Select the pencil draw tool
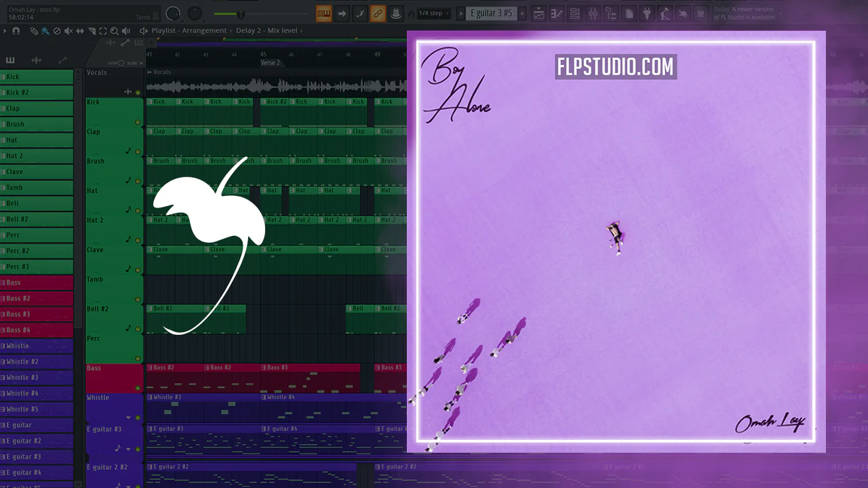The image size is (868, 488). (x=34, y=30)
